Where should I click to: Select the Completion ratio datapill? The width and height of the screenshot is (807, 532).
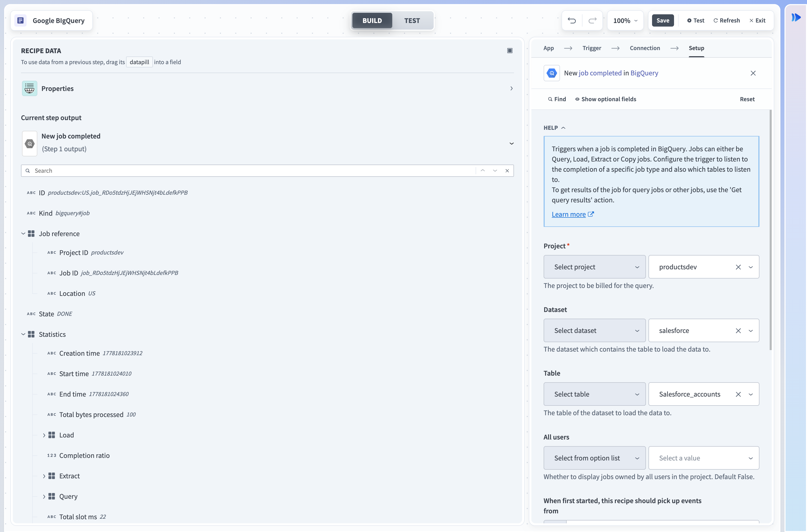79,455
